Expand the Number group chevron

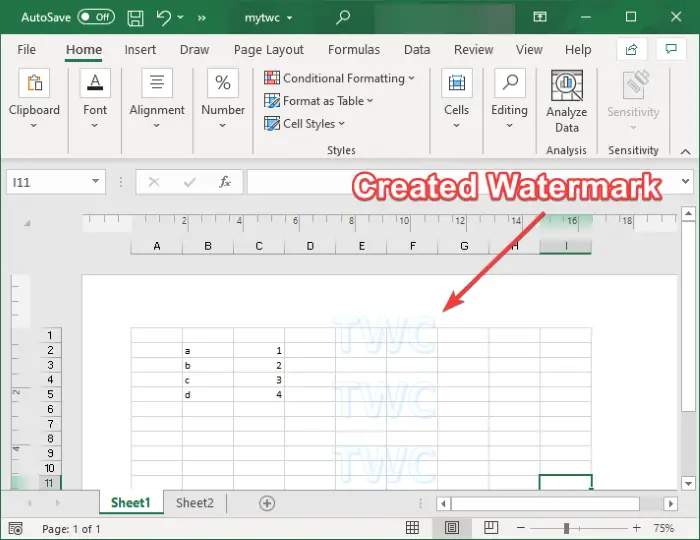pos(223,126)
